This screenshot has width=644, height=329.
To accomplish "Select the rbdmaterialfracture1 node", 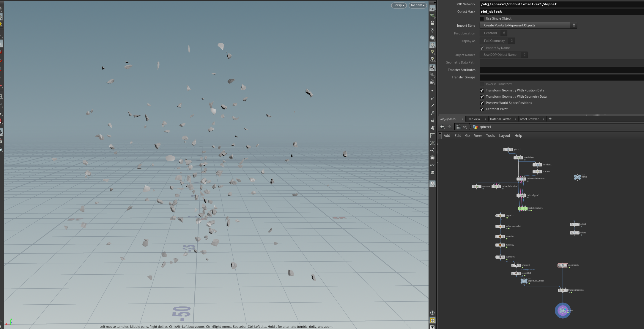I will [x=521, y=179].
